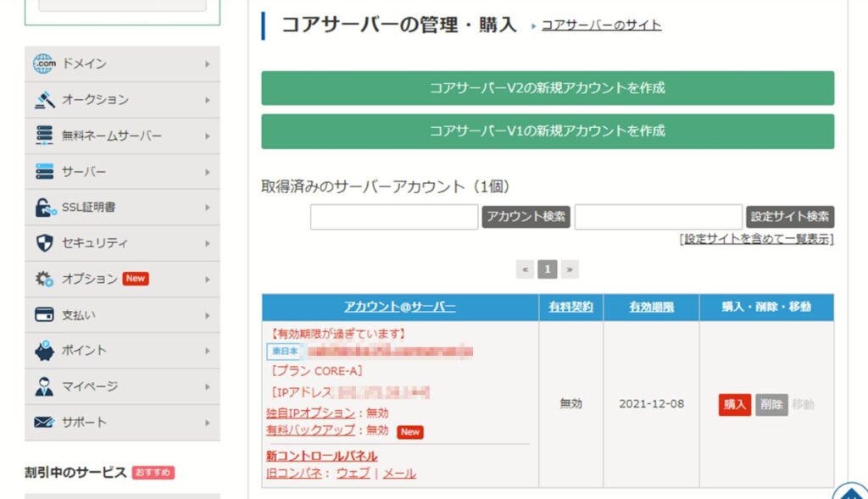The height and width of the screenshot is (499, 868).
Task: Click the security shield icon
Action: [x=44, y=243]
